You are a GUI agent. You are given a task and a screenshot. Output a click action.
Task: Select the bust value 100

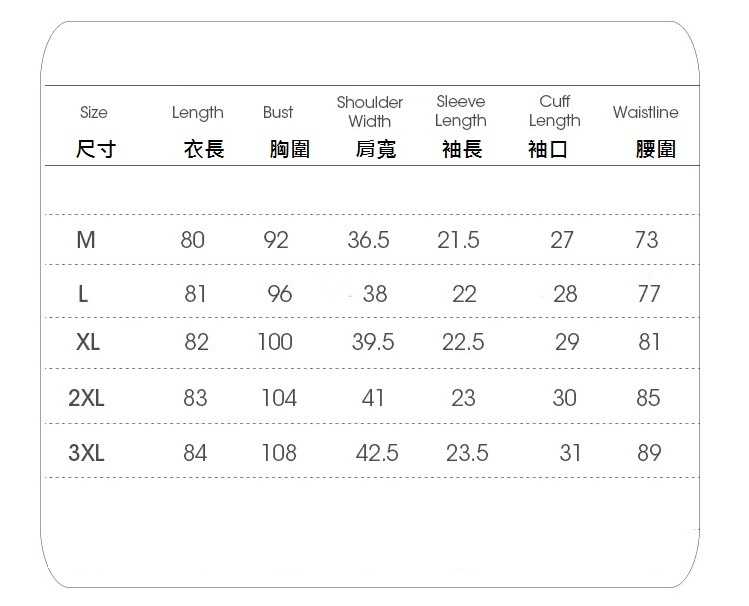[275, 342]
